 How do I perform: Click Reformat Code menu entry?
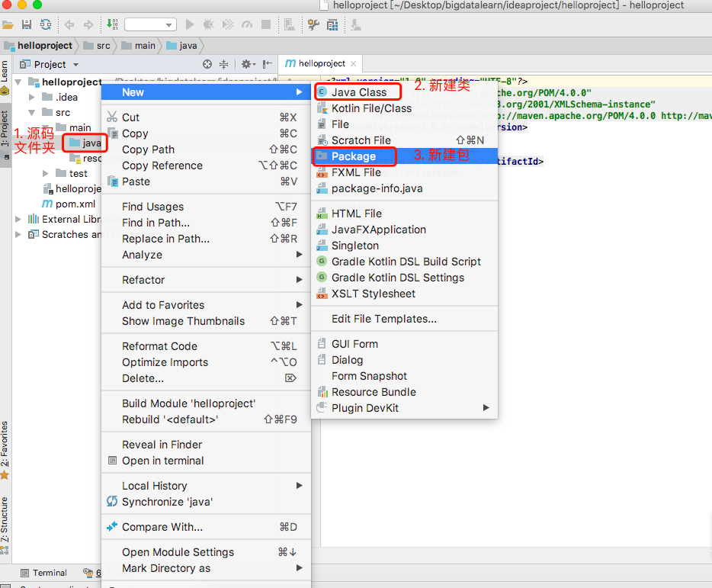click(206, 346)
